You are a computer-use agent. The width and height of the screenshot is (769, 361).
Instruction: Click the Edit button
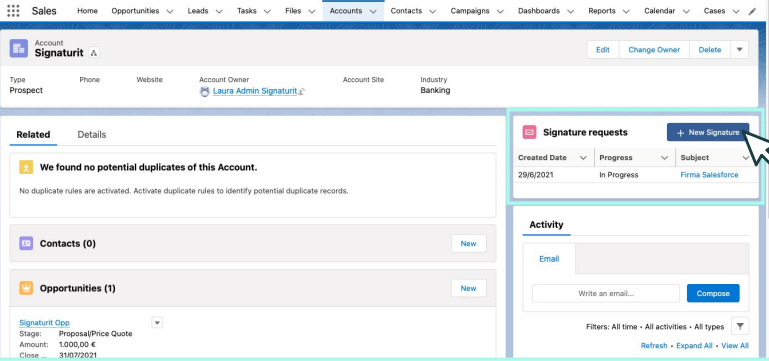pyautogui.click(x=603, y=50)
